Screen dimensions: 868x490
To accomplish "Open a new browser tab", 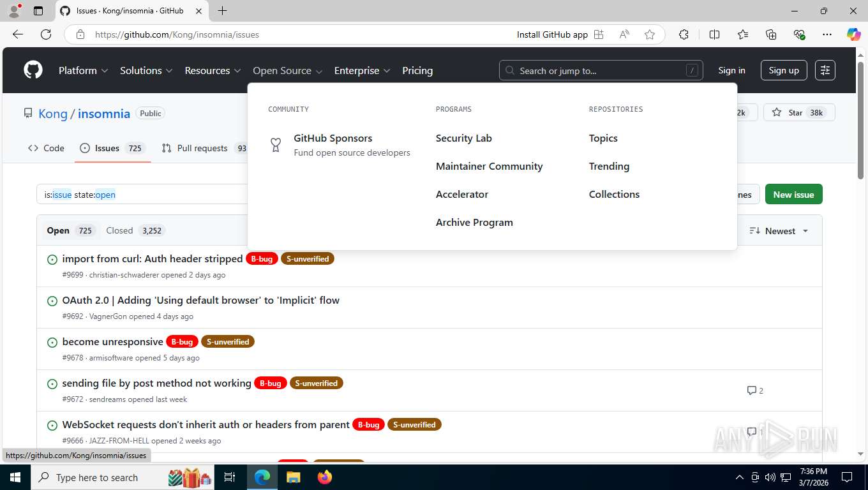I will coord(222,11).
